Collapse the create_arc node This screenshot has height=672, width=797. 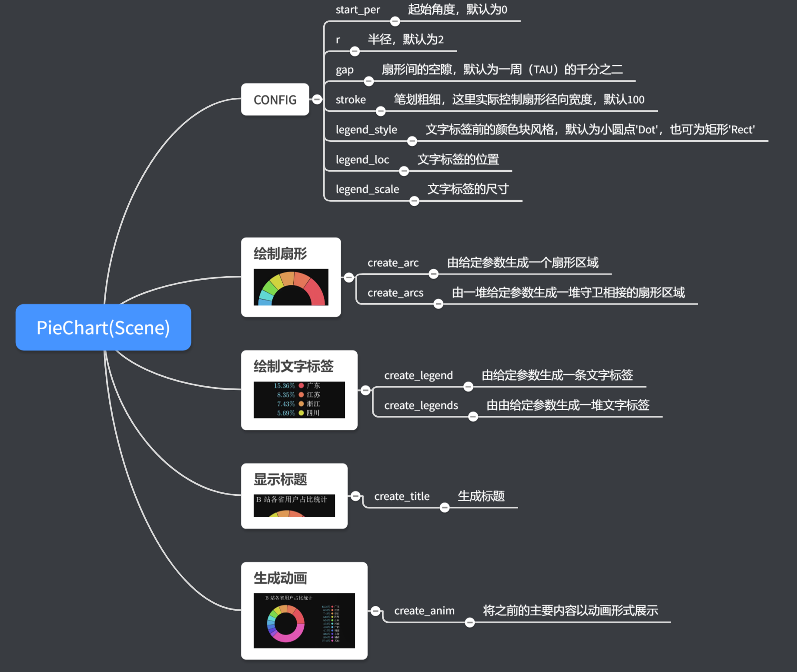(x=434, y=274)
